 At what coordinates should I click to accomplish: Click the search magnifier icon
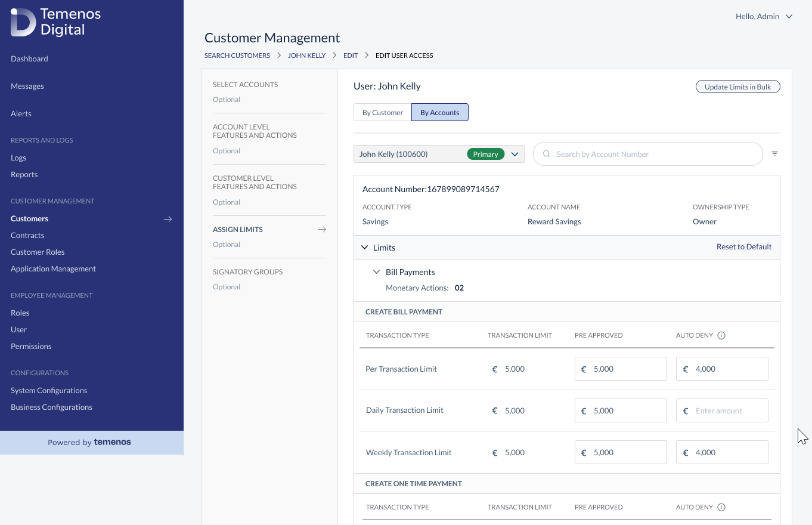[x=546, y=154]
